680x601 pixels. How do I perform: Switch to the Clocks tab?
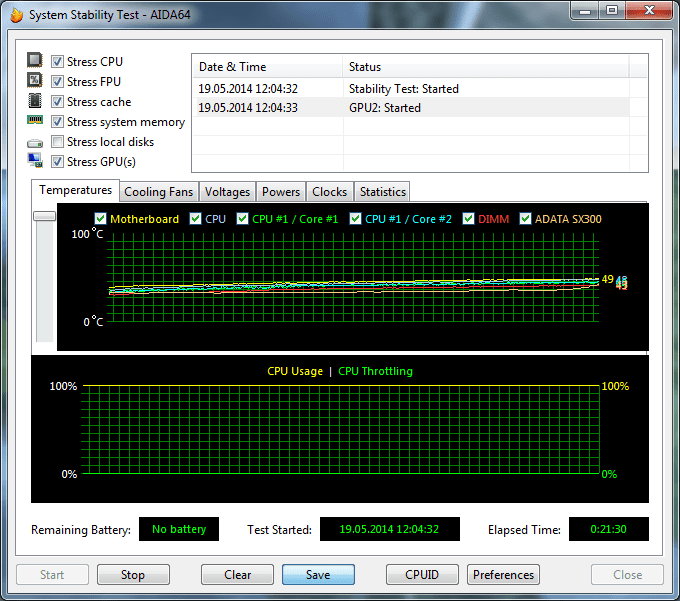tap(330, 192)
